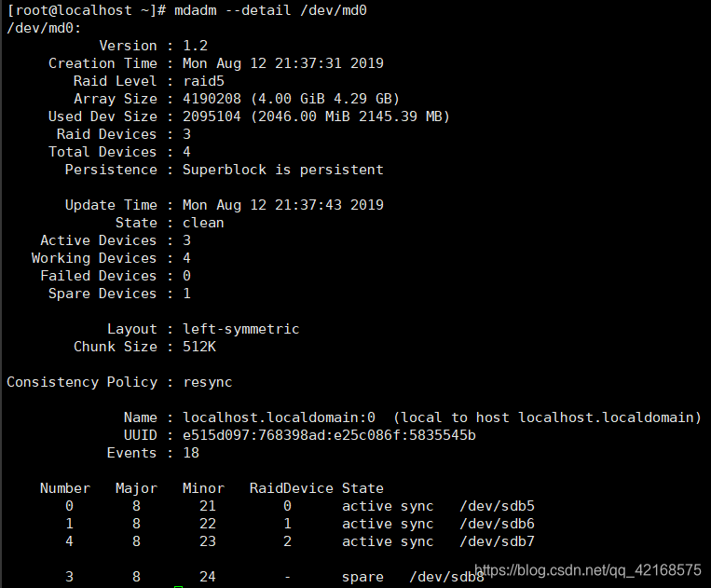Click the 'State' column header in device table

tap(362, 488)
